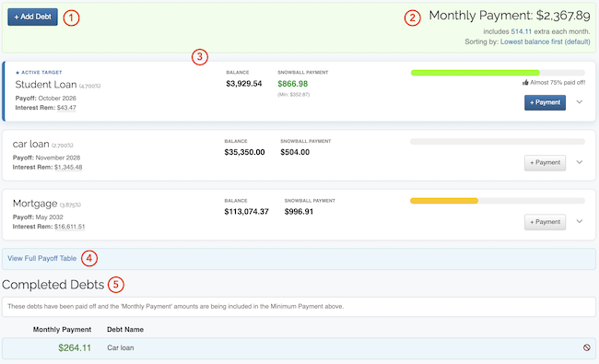The image size is (599, 364).
Task: Click Payoff: October 2026 text
Action: coord(46,99)
